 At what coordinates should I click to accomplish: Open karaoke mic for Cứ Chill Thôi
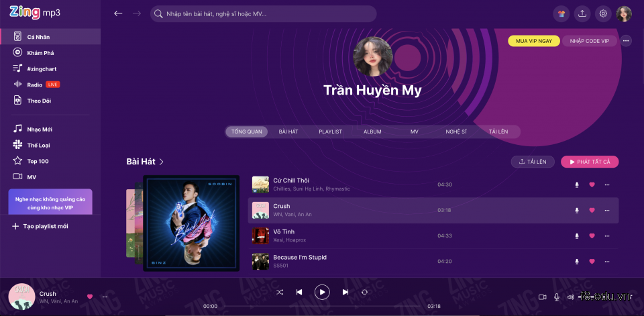click(577, 185)
